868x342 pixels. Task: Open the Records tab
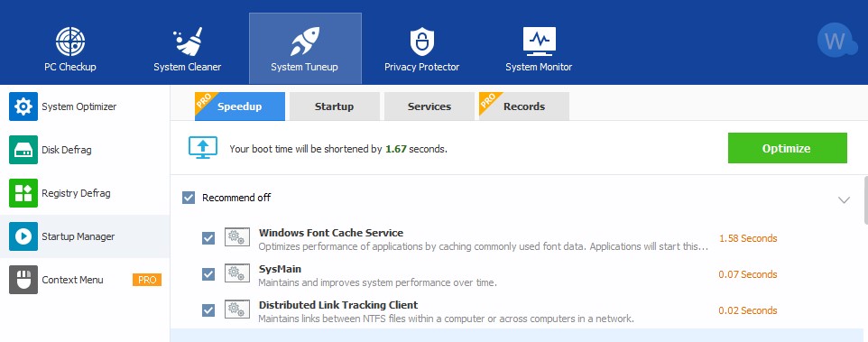523,106
